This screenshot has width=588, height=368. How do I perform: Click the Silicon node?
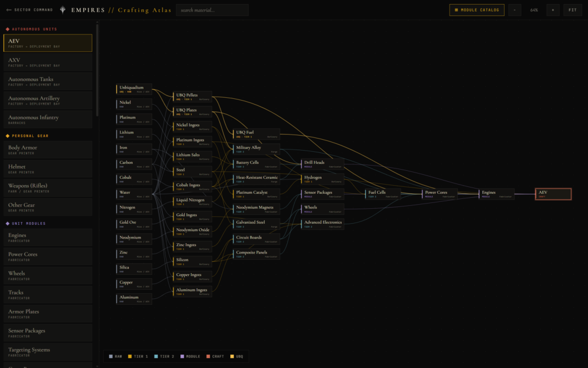coord(192,262)
